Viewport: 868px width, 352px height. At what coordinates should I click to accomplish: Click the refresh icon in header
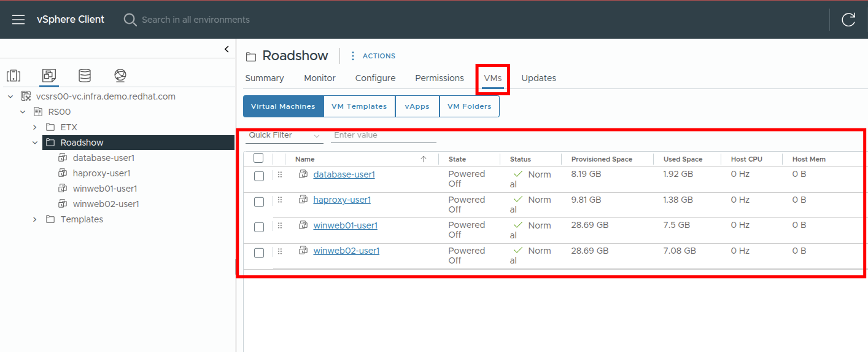coord(848,20)
